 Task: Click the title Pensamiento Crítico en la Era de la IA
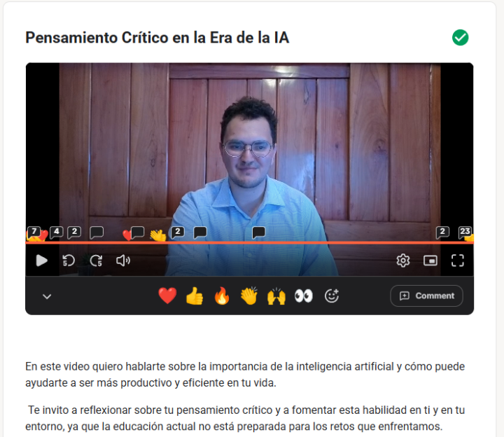pyautogui.click(x=157, y=38)
